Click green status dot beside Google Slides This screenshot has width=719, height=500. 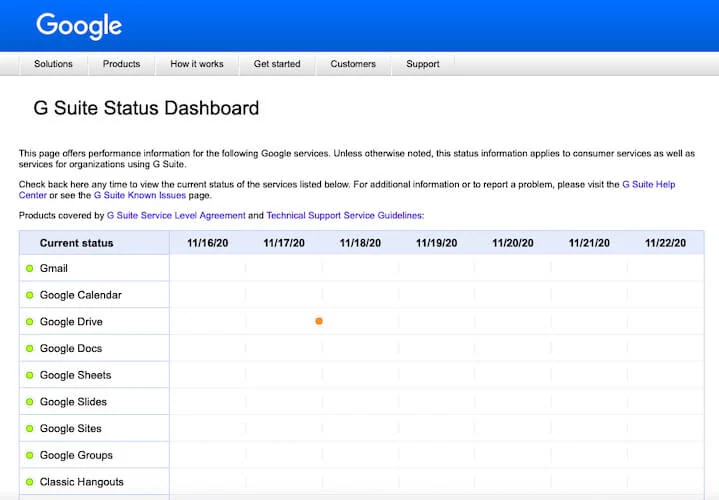30,402
